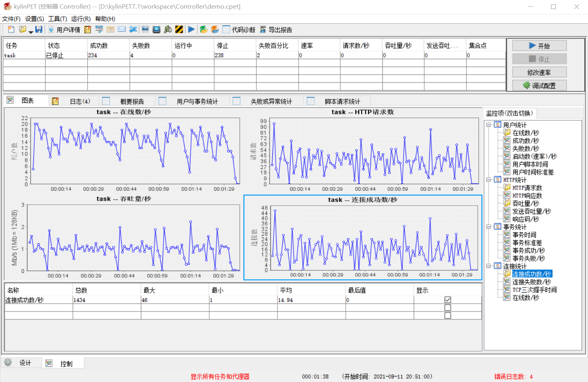588x382 pixels.
Task: Open the 工具(T) menu
Action: point(58,19)
